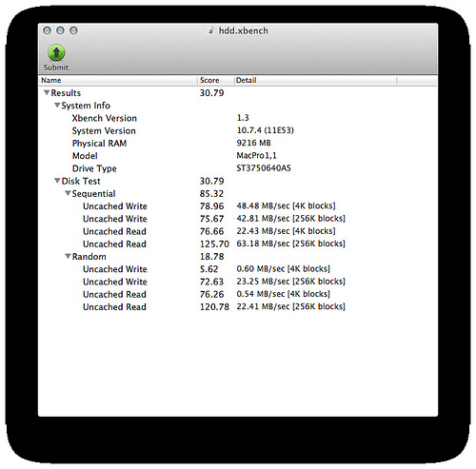Collapse the Random test results
The height and width of the screenshot is (469, 476).
click(x=68, y=256)
